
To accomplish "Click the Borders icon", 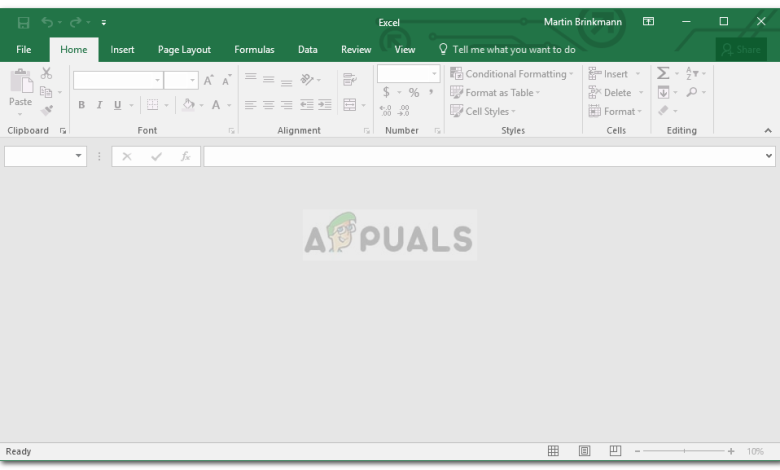I will tap(153, 104).
